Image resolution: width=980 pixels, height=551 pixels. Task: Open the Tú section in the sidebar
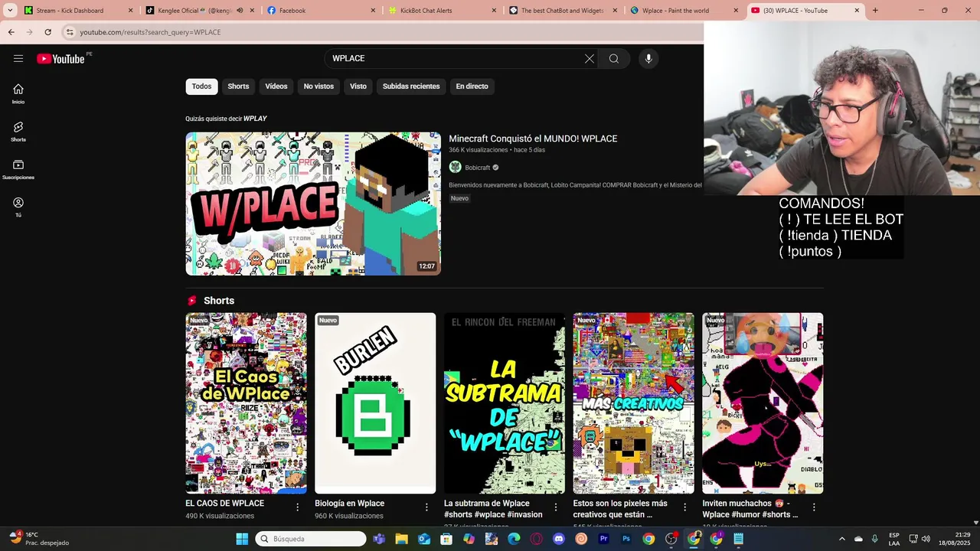18,207
